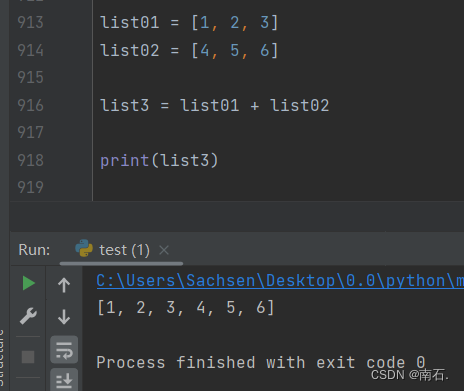Viewport: 464px width, 391px height.
Task: Click line number 919 in the gutter
Action: point(30,187)
